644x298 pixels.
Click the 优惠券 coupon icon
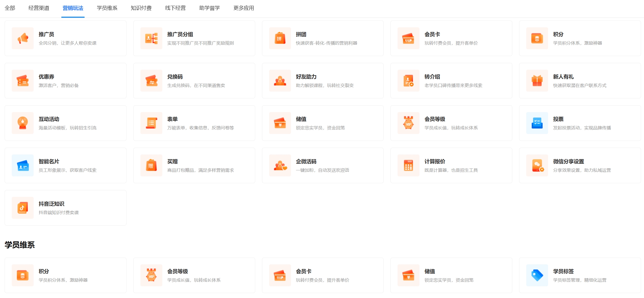[23, 81]
